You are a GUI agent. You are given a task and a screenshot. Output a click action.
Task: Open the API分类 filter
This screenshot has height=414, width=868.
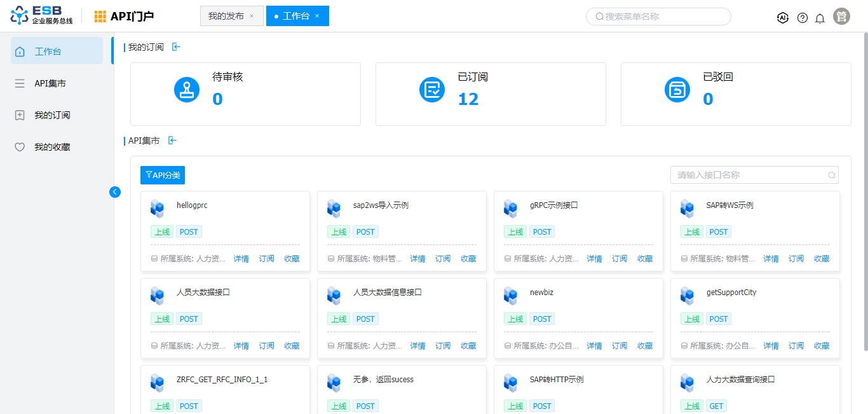163,176
